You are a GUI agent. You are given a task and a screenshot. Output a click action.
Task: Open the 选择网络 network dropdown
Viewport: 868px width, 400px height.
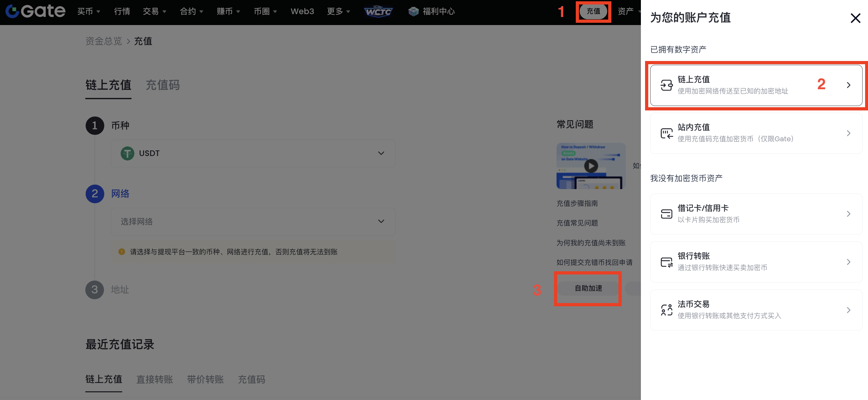tap(253, 222)
